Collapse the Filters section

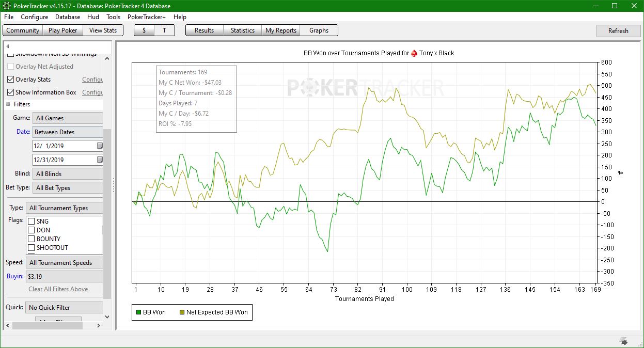pyautogui.click(x=8, y=104)
